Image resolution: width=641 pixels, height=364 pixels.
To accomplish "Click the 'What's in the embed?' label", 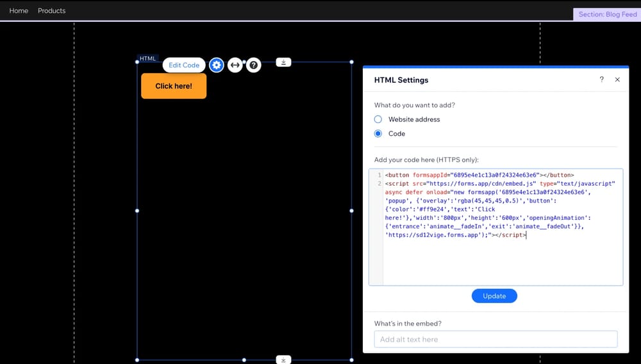I will click(408, 323).
